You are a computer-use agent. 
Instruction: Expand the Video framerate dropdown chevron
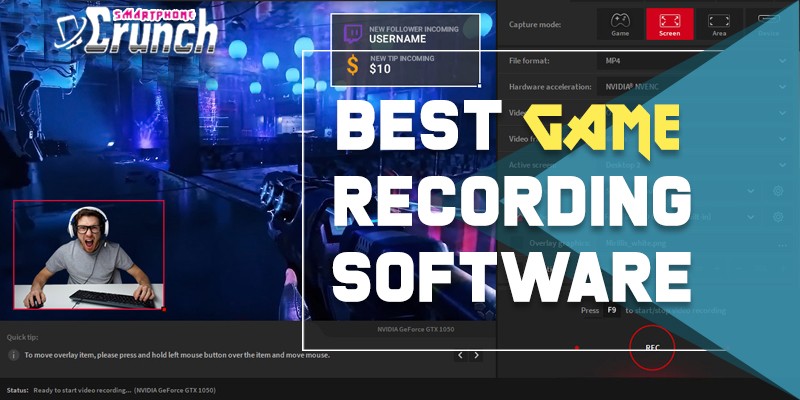[783, 139]
